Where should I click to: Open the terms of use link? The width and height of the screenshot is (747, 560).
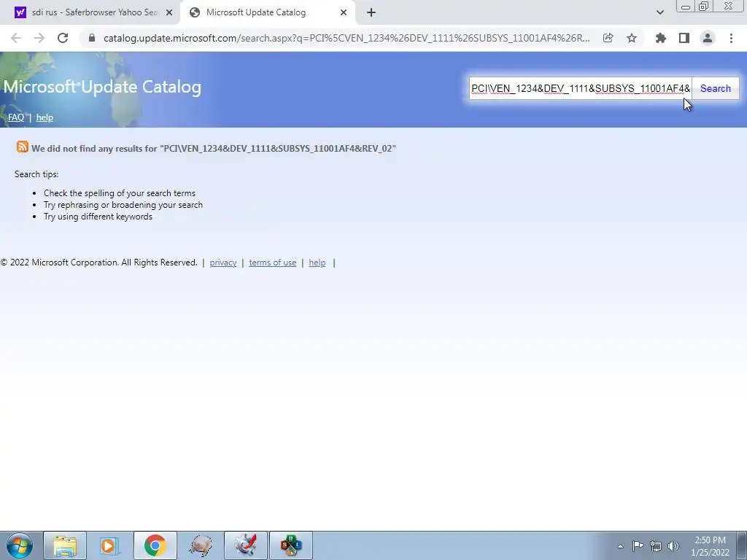tap(273, 262)
